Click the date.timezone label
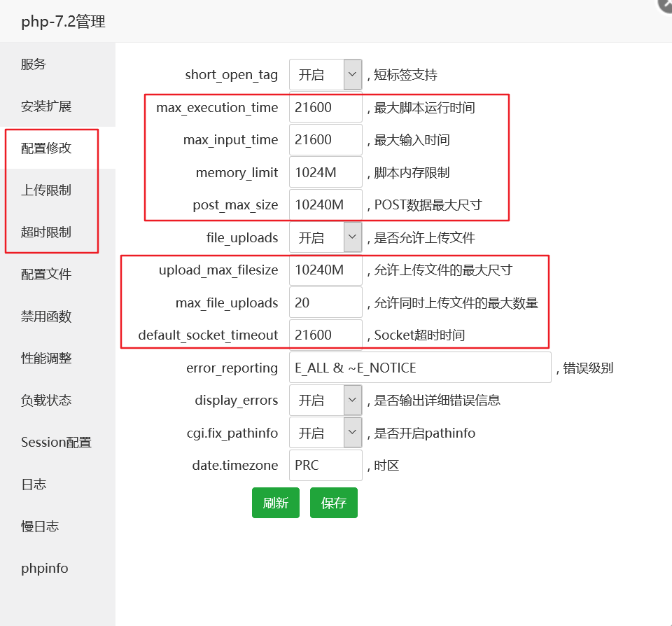 coord(235,466)
